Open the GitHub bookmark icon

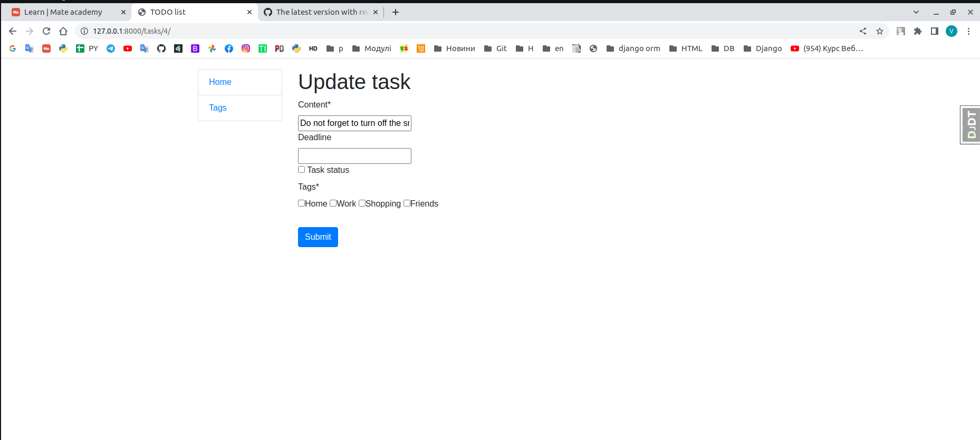[x=161, y=48]
